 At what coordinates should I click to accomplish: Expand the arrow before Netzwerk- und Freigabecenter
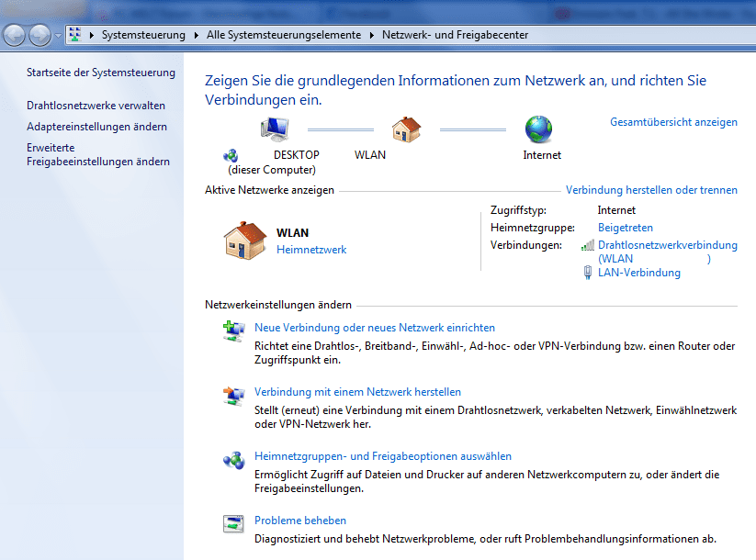coord(372,35)
